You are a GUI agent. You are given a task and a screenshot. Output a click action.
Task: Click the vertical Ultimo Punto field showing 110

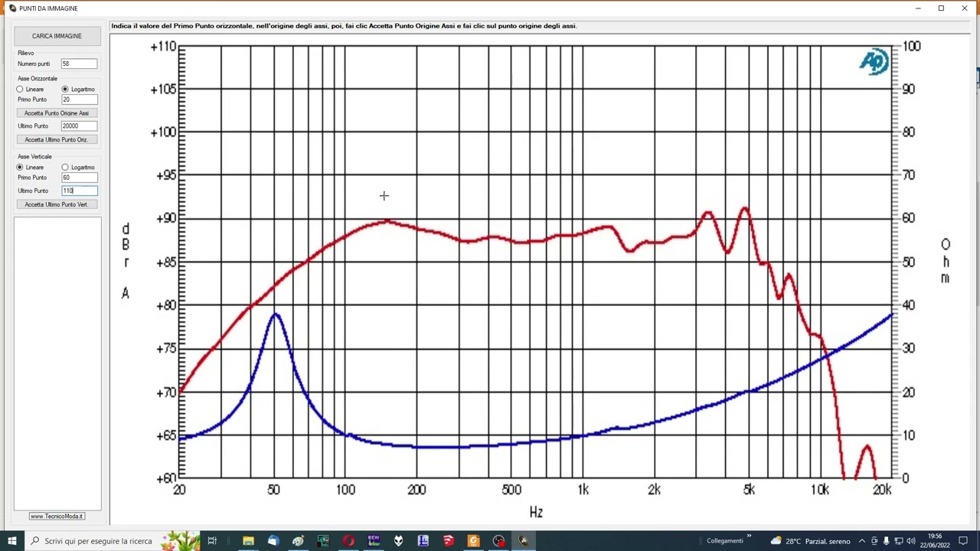(x=80, y=191)
